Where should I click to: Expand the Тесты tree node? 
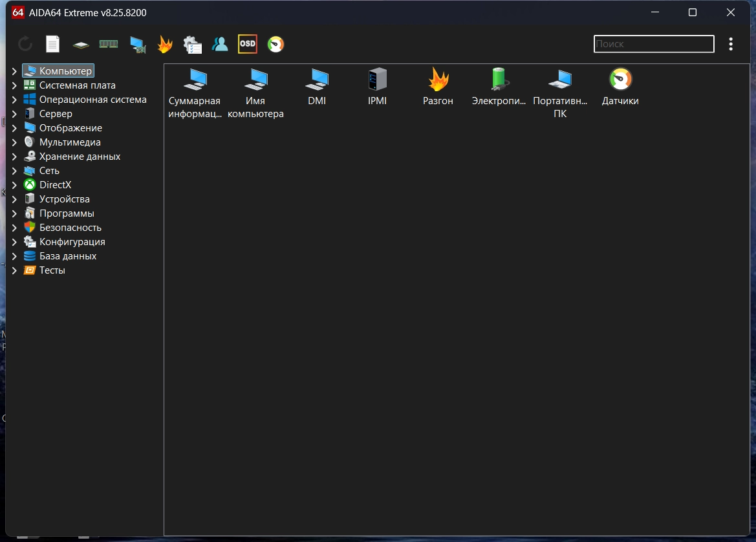pyautogui.click(x=14, y=270)
